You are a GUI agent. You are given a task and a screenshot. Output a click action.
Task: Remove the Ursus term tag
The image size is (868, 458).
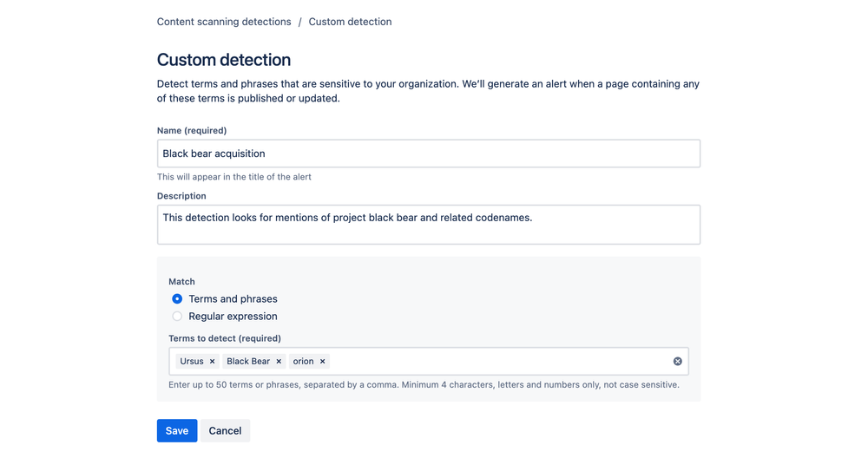pos(212,362)
